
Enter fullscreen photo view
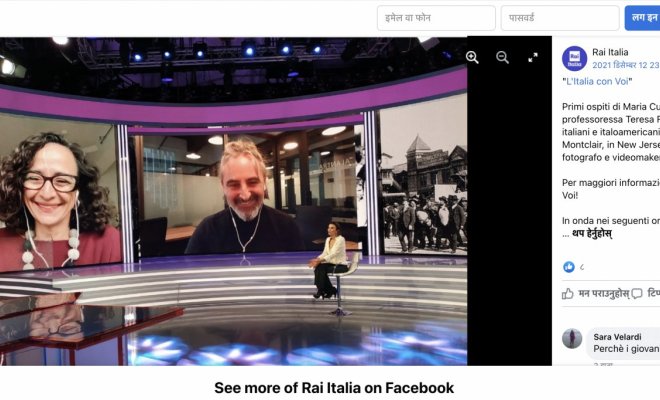pyautogui.click(x=533, y=57)
